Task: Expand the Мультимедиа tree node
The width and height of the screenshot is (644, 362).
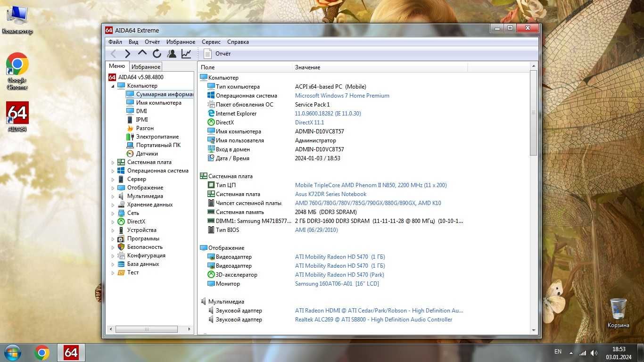Action: (x=113, y=196)
